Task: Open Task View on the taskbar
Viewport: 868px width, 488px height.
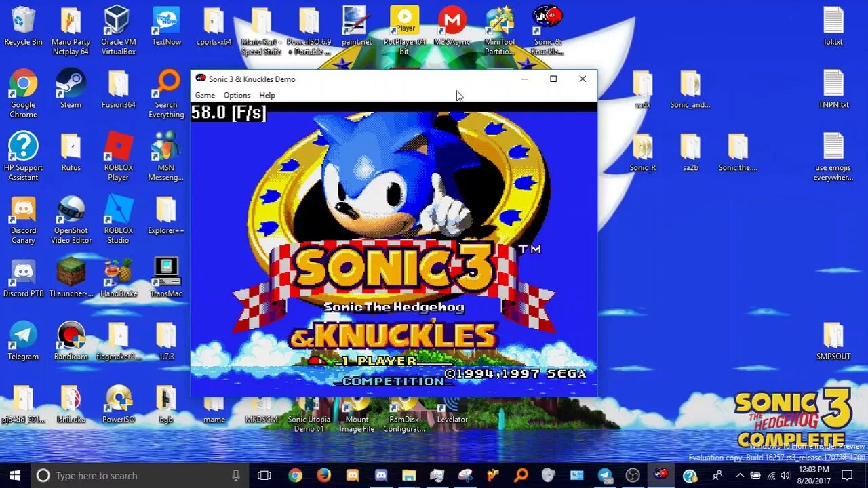Action: [264, 475]
